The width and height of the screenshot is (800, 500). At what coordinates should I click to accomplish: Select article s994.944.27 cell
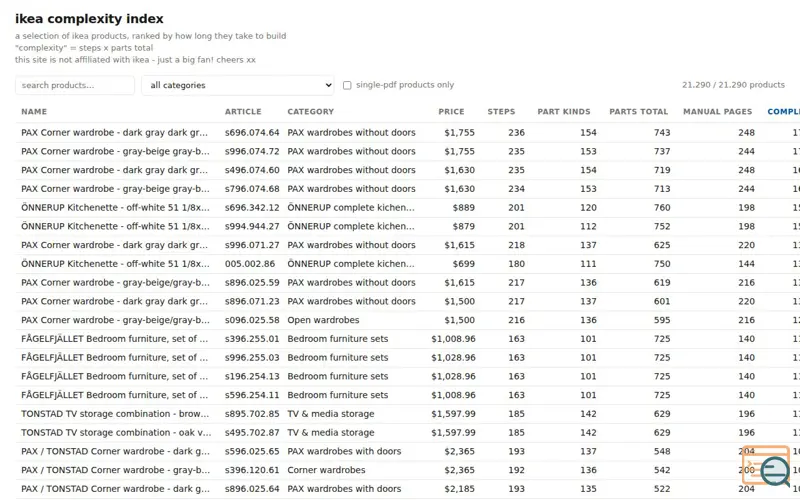(x=252, y=227)
